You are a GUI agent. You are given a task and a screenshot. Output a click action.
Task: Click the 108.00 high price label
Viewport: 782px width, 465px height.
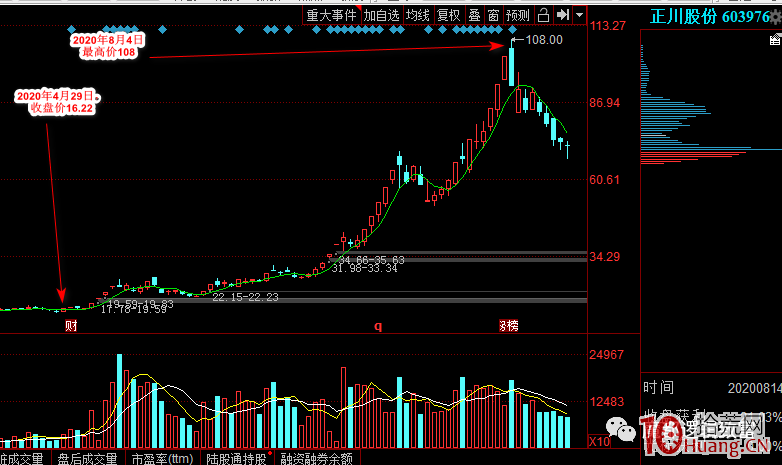tap(544, 40)
